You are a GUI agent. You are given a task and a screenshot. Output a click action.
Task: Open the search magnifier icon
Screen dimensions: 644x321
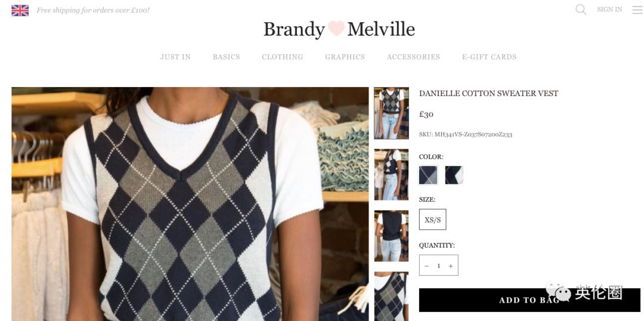581,10
